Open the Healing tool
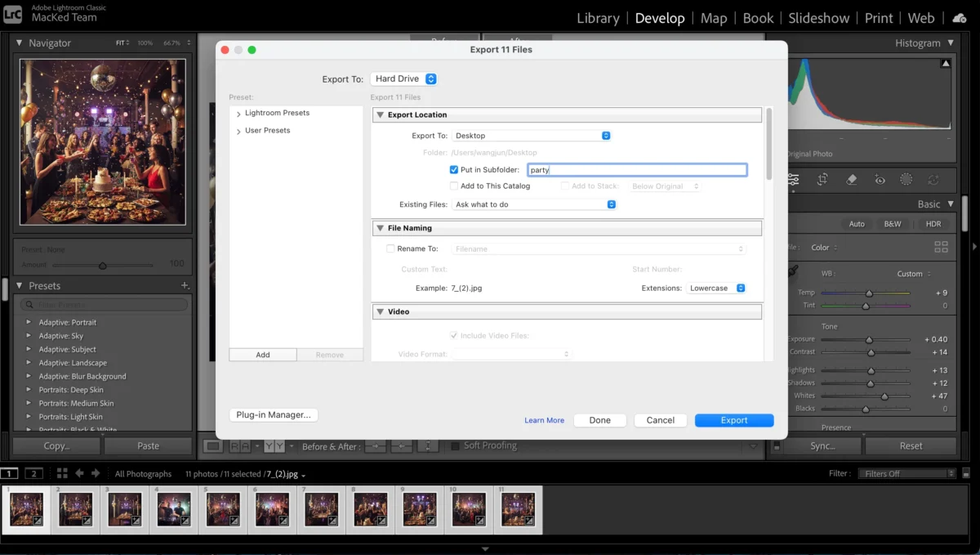The image size is (980, 555). point(852,179)
